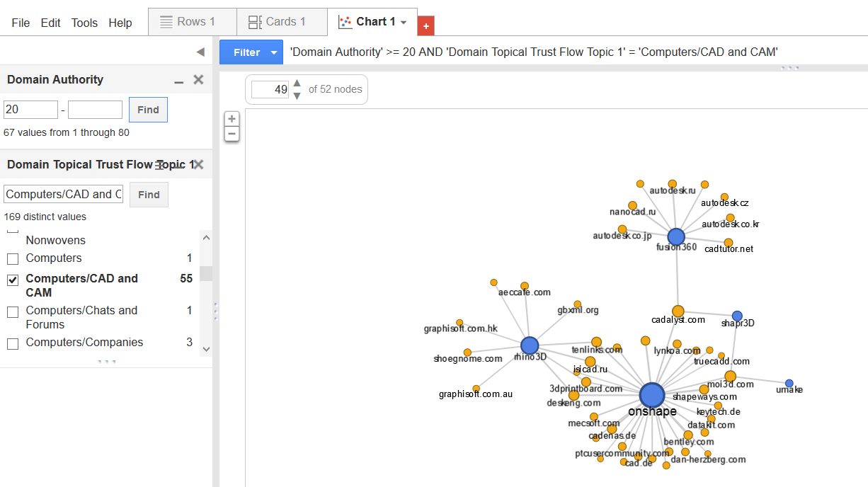
Task: Click Find in the Domain Authority panel
Action: point(148,110)
